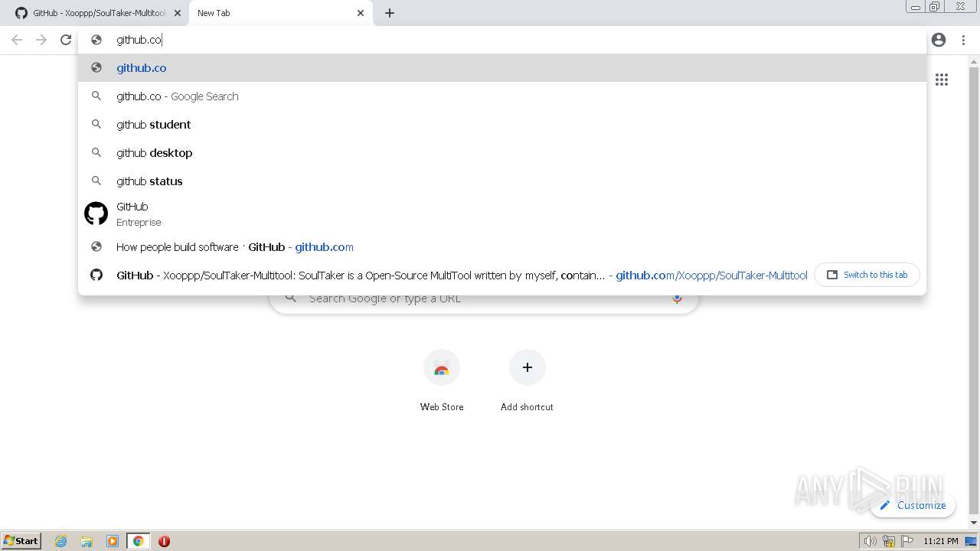Close the New Tab tab
The image size is (980, 551).
coord(361,13)
